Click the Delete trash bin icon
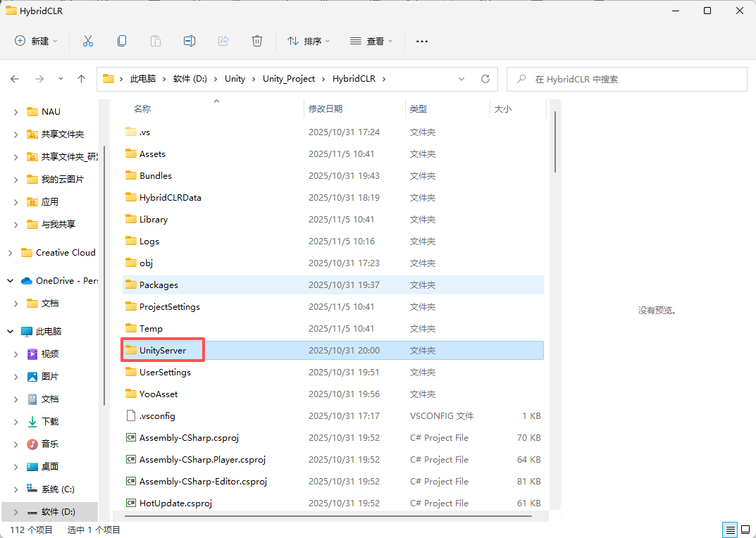756x538 pixels. (x=257, y=41)
